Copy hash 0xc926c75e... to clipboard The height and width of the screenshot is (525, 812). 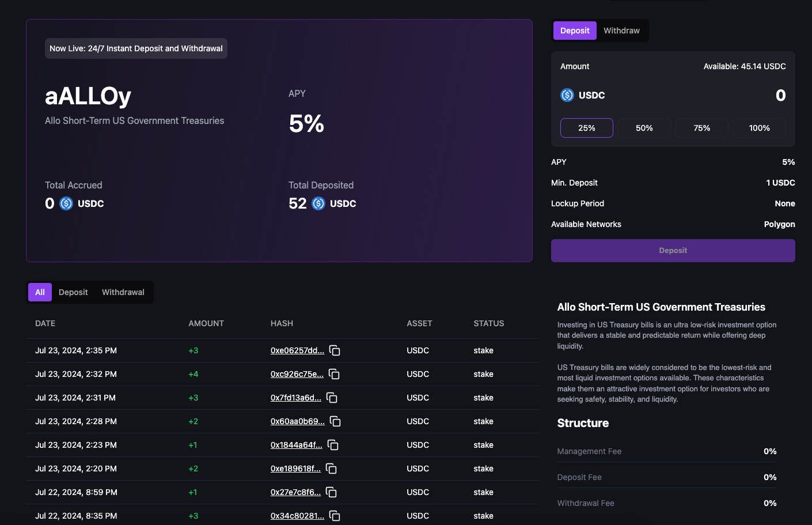[334, 374]
